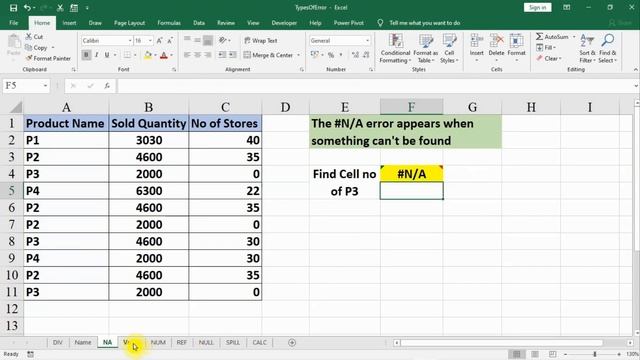Viewport: 640px width, 360px height.
Task: Click the Align Left icon
Action: (187, 55)
